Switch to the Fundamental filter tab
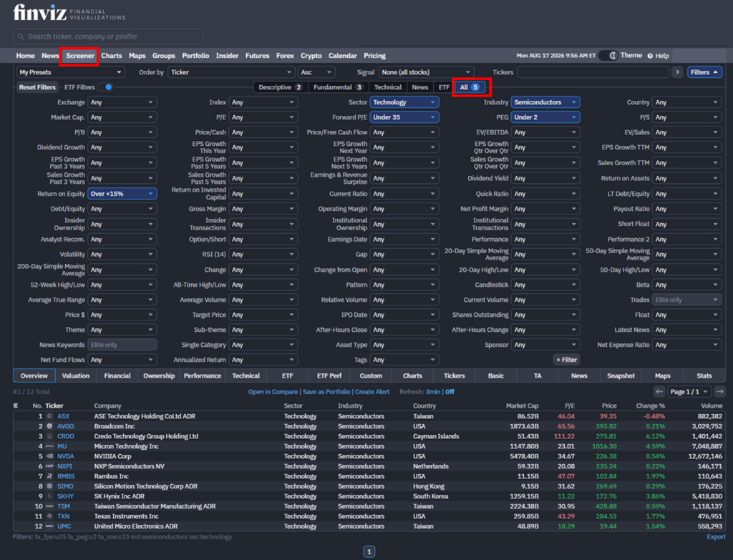 point(338,87)
